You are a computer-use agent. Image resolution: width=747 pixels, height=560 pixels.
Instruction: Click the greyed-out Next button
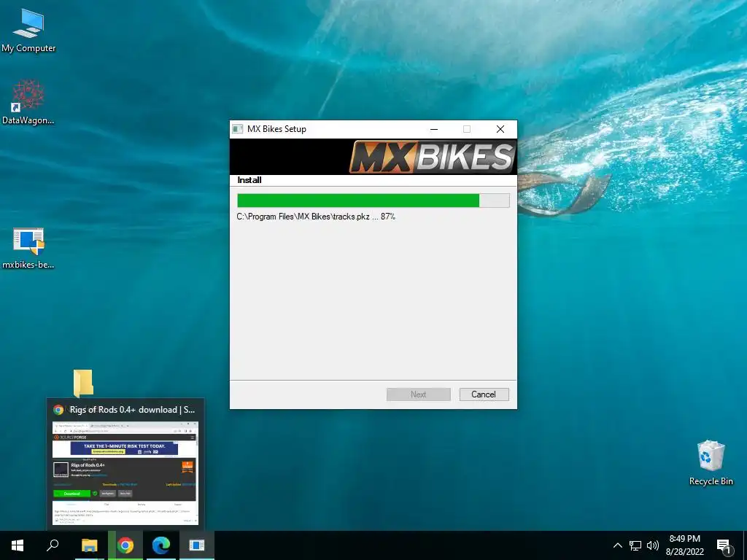tap(418, 394)
